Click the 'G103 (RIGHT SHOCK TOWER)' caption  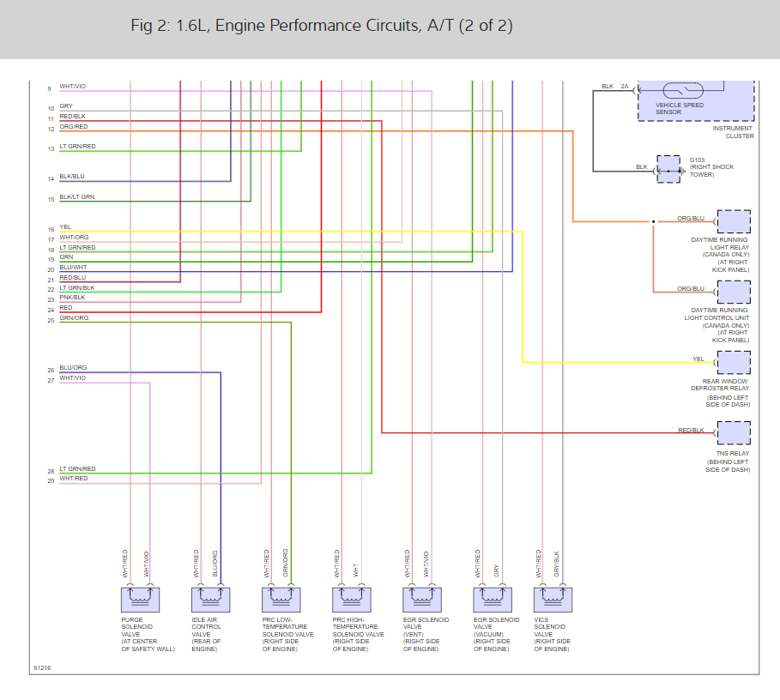(x=711, y=167)
